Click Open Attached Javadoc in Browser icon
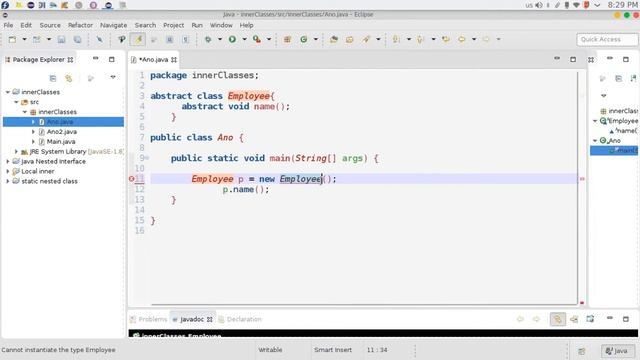The height and width of the screenshot is (360, 640). tap(590, 319)
